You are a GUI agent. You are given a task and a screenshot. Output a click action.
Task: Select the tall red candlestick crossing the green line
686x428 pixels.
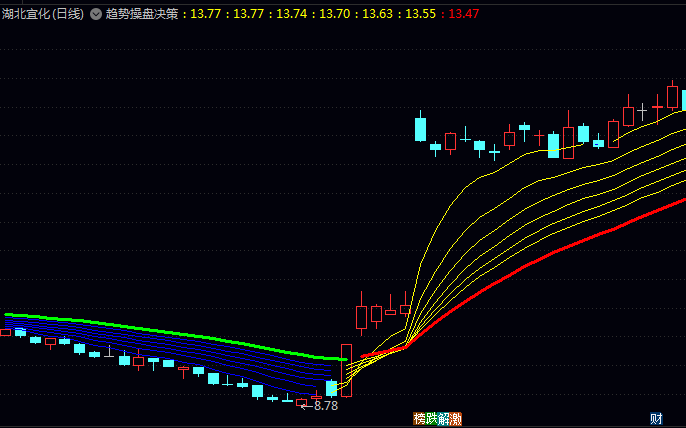(x=346, y=371)
